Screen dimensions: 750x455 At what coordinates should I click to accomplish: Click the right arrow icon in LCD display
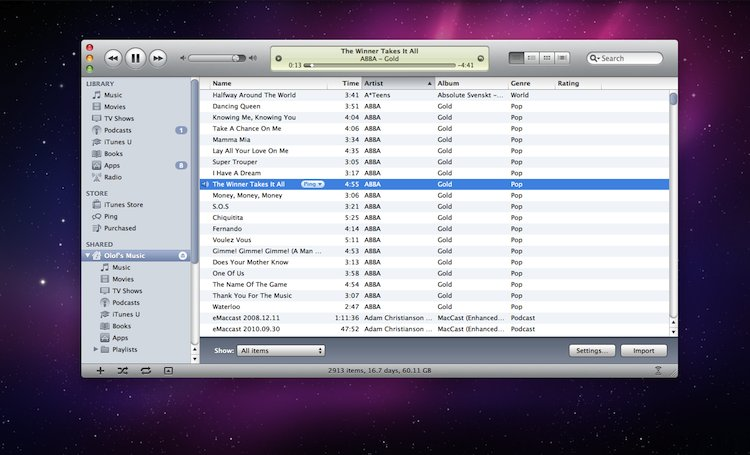coord(481,58)
